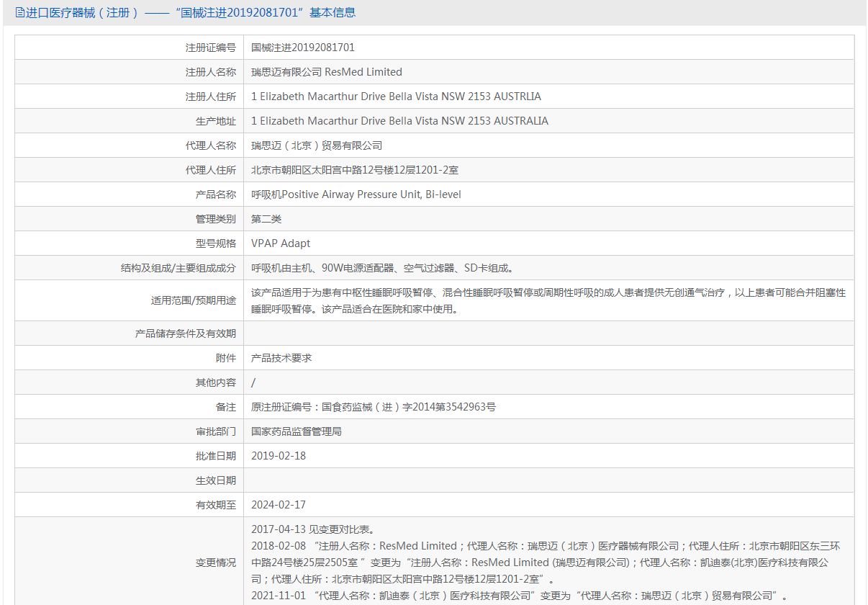Click the expiry date 2024-02-17
The image size is (868, 605).
[x=279, y=505]
